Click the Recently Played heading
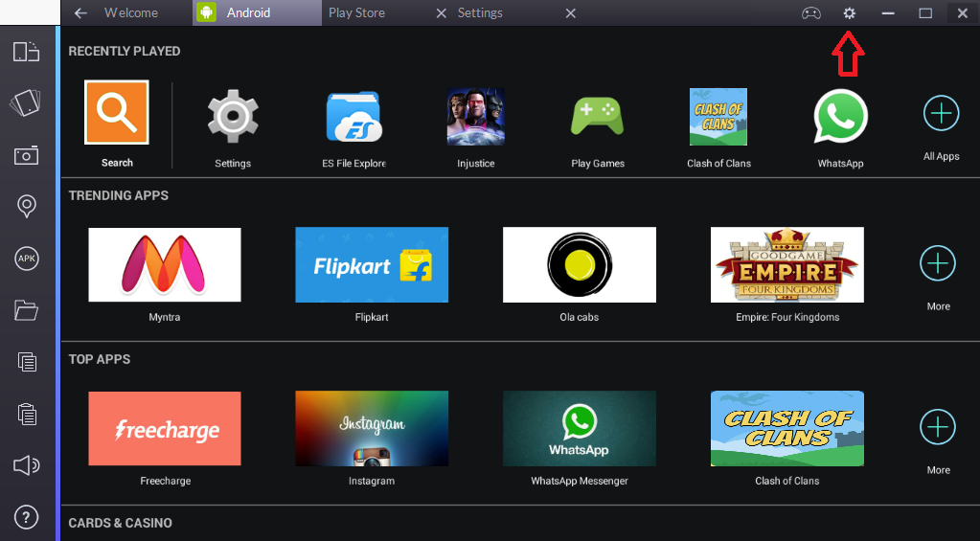 [125, 51]
